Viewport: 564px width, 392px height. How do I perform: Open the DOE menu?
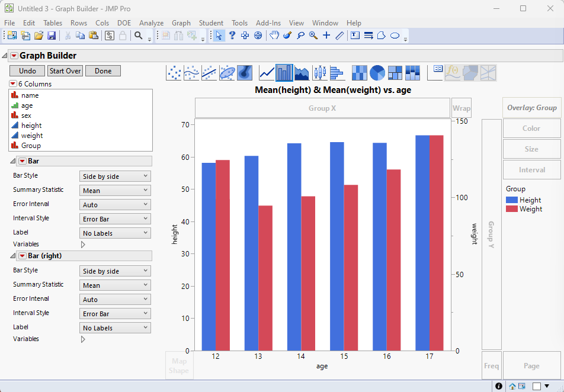click(x=124, y=23)
